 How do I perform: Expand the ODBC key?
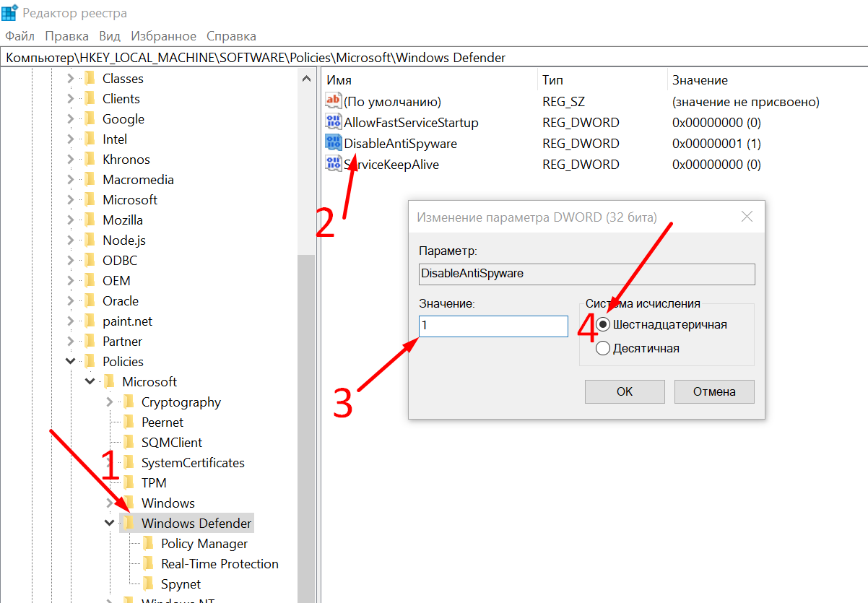[70, 261]
